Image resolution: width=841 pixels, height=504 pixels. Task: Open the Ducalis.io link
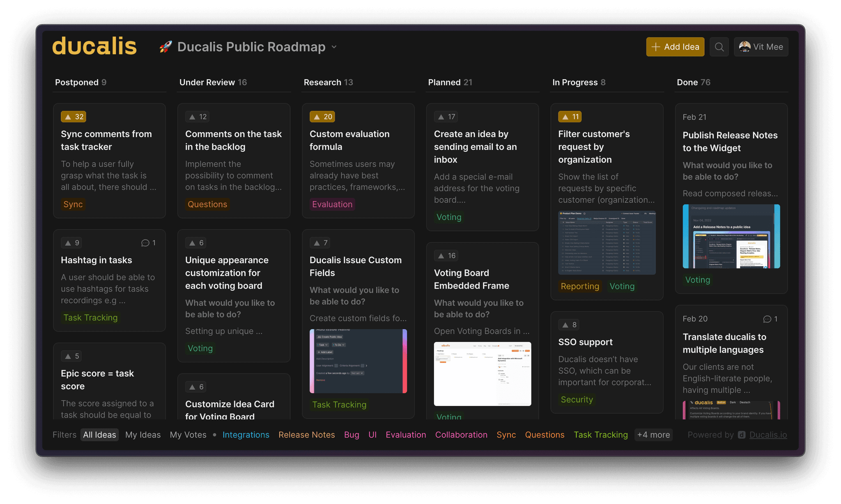pyautogui.click(x=768, y=435)
